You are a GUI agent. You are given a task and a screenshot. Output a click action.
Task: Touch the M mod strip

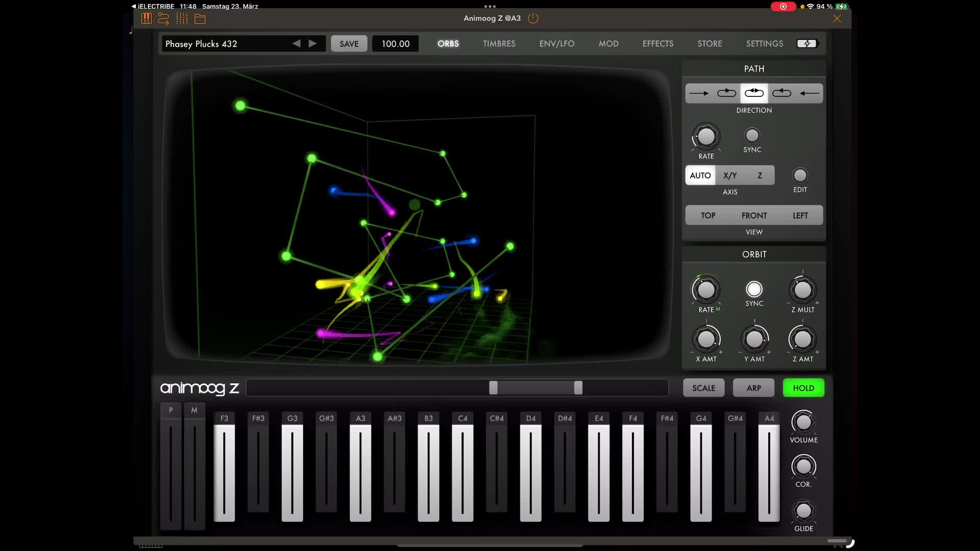tap(194, 467)
